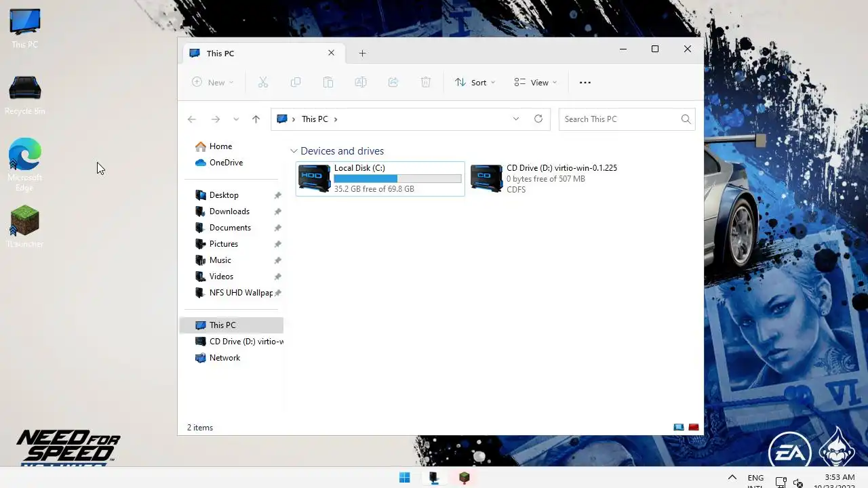
Task: Open the View dropdown
Action: click(535, 83)
